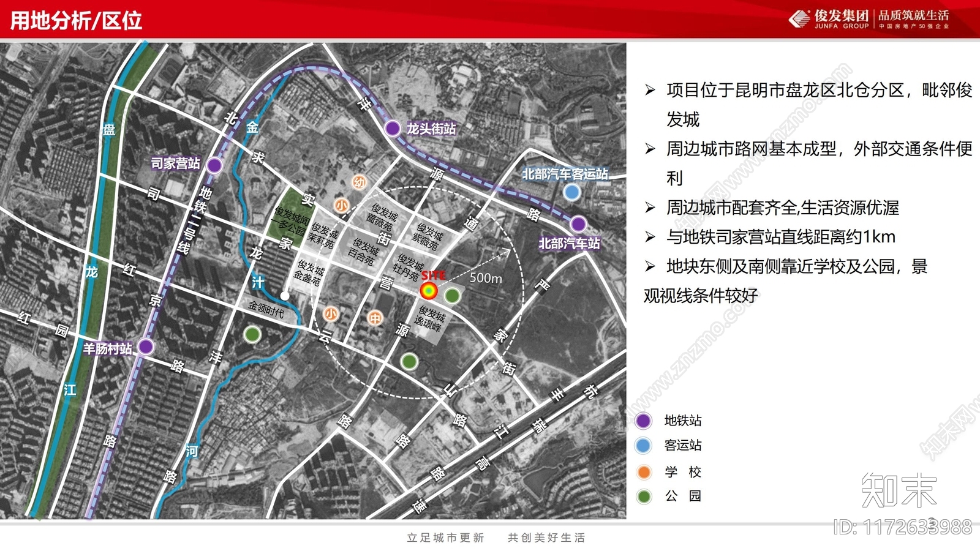Click the red-yellow SITE target marker

[429, 290]
